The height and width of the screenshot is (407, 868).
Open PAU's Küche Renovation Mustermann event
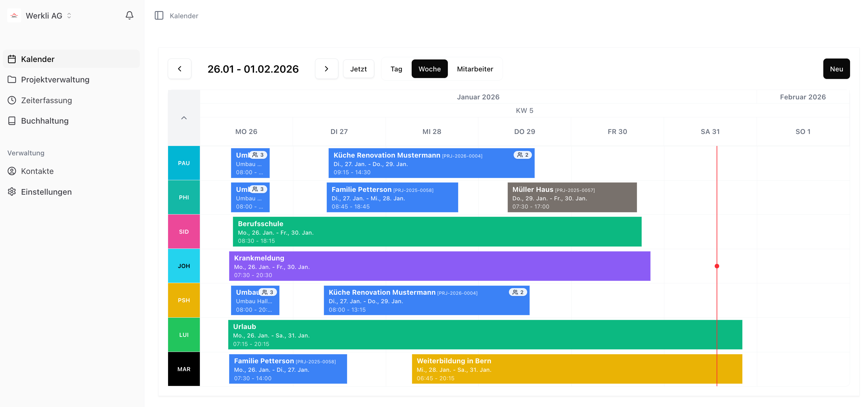coord(431,163)
